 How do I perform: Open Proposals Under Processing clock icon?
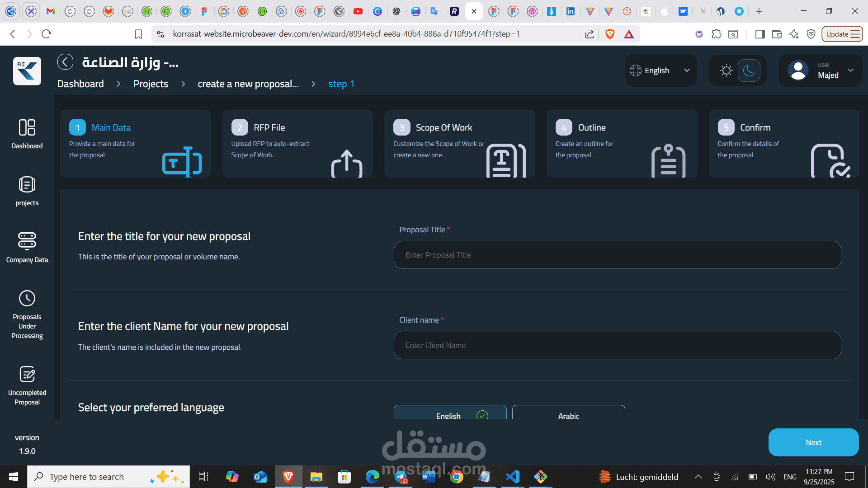[27, 299]
